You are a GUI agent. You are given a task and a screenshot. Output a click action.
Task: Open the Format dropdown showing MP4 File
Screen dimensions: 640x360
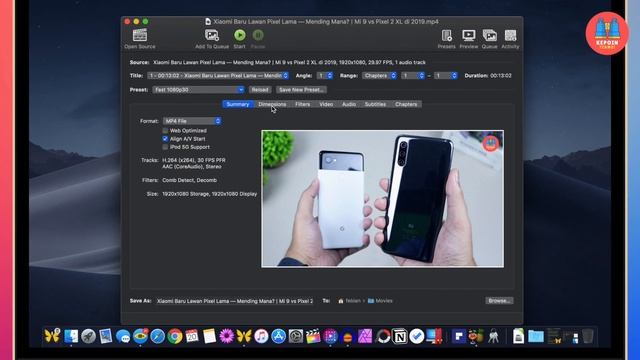[192, 121]
